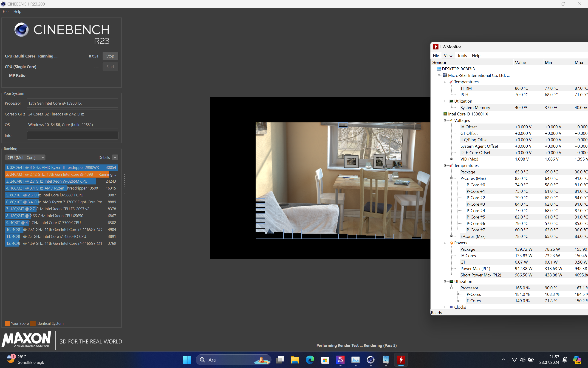Stop the CPU Multi Core test
The height and width of the screenshot is (368, 588).
110,56
